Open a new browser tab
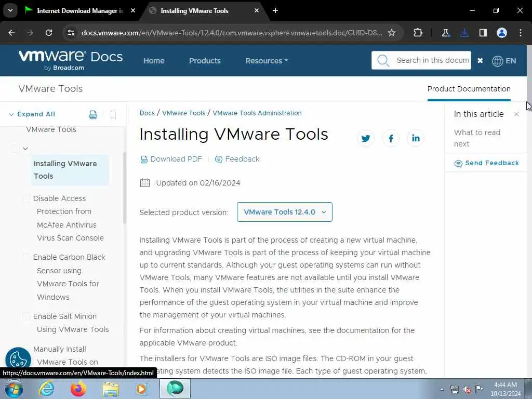The width and height of the screenshot is (532, 399). tap(275, 10)
